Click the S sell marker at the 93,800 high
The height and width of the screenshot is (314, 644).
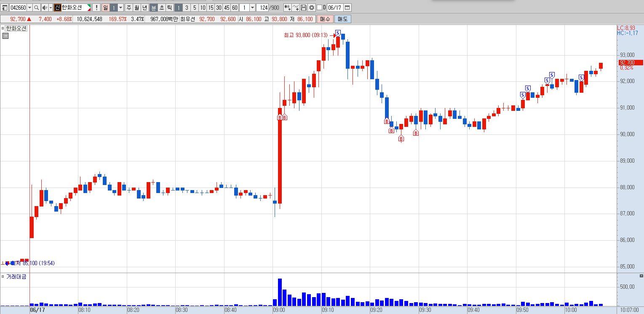coord(338,33)
